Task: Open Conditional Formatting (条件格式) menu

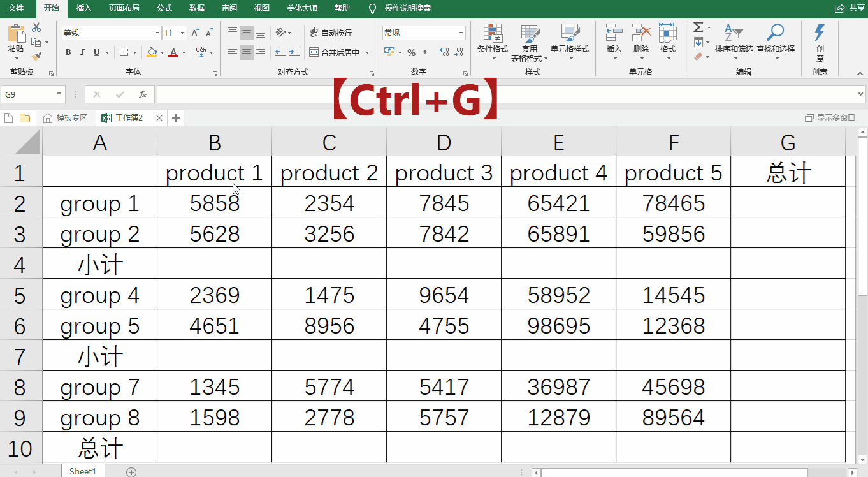Action: point(493,42)
